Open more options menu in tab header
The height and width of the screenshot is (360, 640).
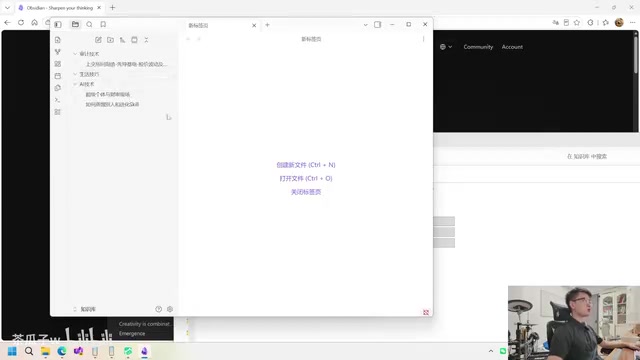[423, 39]
